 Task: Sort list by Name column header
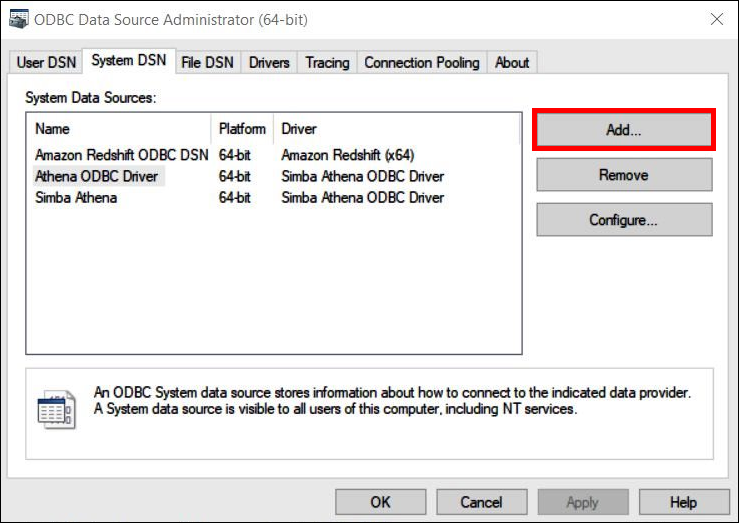[x=120, y=129]
